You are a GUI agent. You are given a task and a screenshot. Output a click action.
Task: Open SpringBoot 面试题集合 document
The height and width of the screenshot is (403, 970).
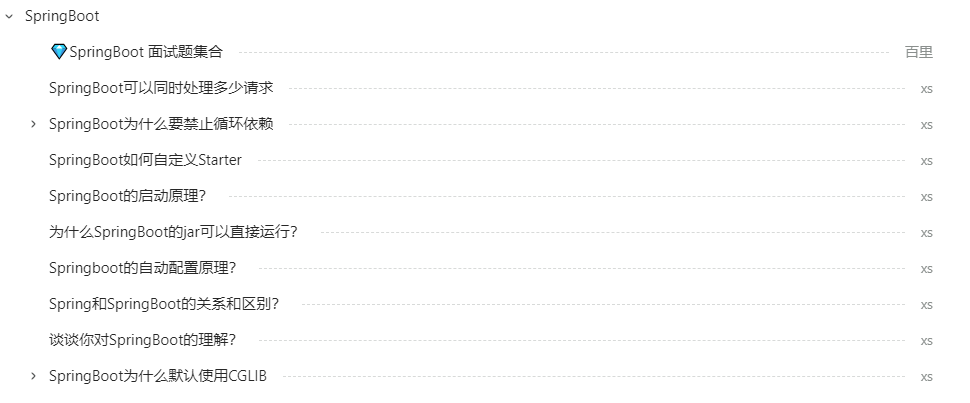point(146,52)
